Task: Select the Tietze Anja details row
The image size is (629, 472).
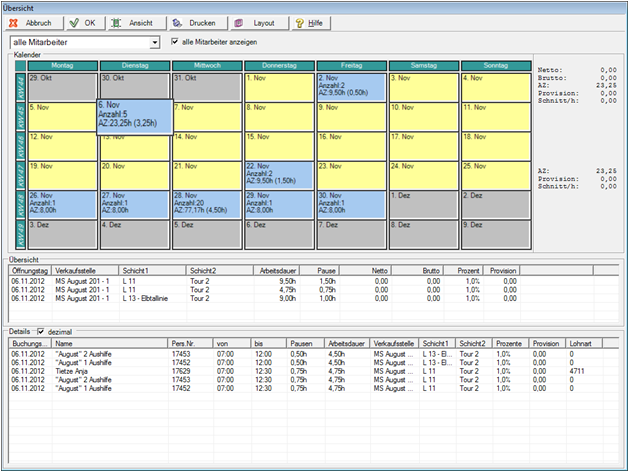Action: 313,371
